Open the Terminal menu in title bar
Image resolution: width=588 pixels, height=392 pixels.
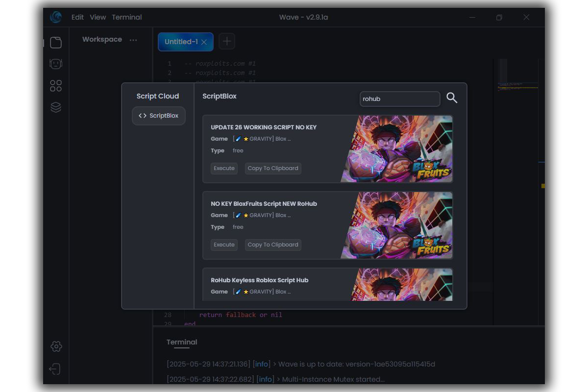126,17
